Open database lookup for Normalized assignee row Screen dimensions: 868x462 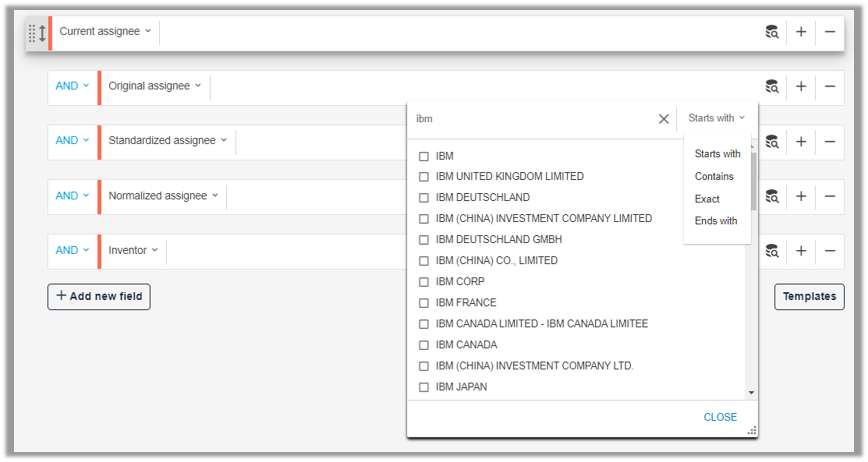pos(772,196)
